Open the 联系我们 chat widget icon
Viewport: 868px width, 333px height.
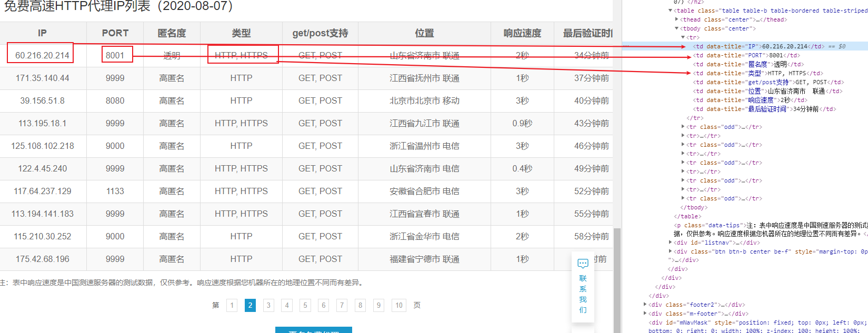pos(583,264)
